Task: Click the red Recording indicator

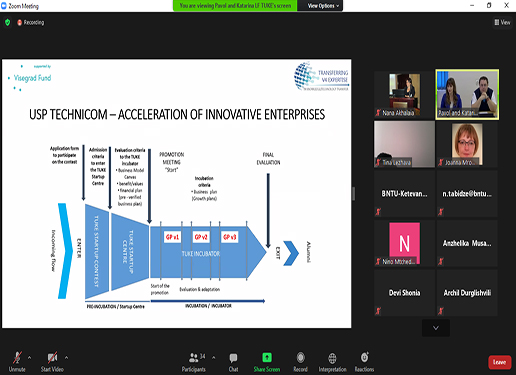Action: point(31,22)
